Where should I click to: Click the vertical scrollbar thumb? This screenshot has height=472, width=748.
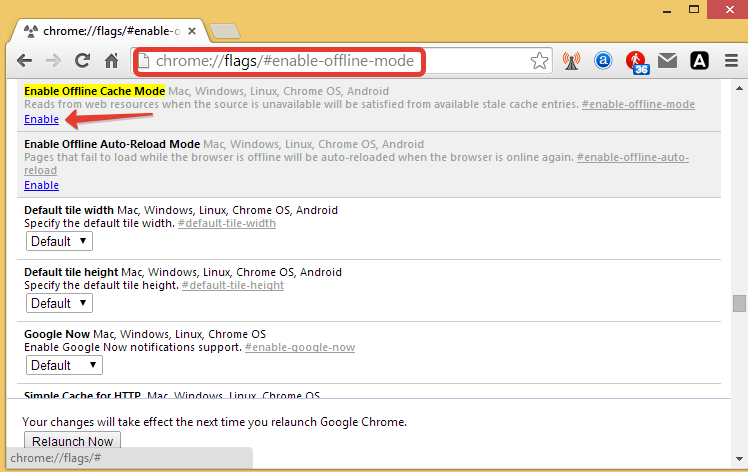(739, 303)
